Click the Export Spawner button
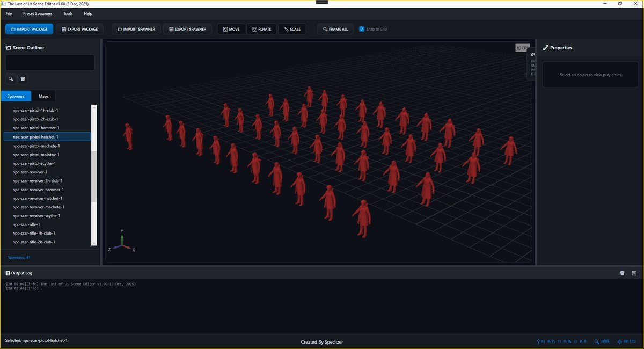 [188, 29]
